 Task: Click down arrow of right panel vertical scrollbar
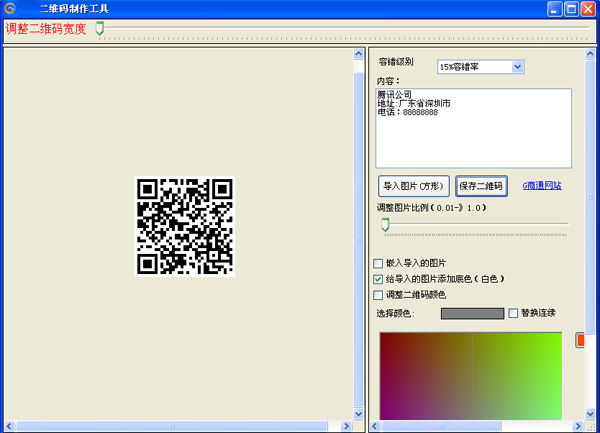click(x=590, y=413)
